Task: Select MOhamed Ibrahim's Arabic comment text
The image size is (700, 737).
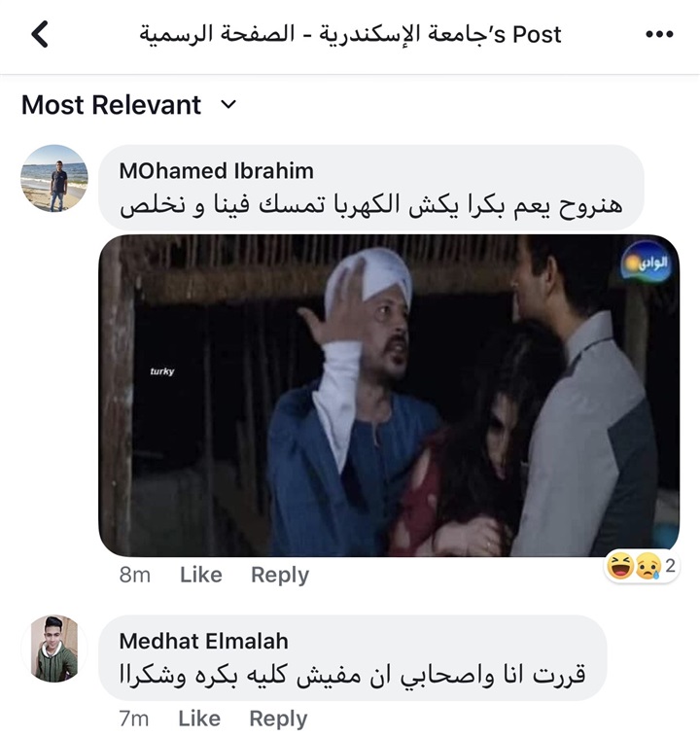Action: point(369,205)
